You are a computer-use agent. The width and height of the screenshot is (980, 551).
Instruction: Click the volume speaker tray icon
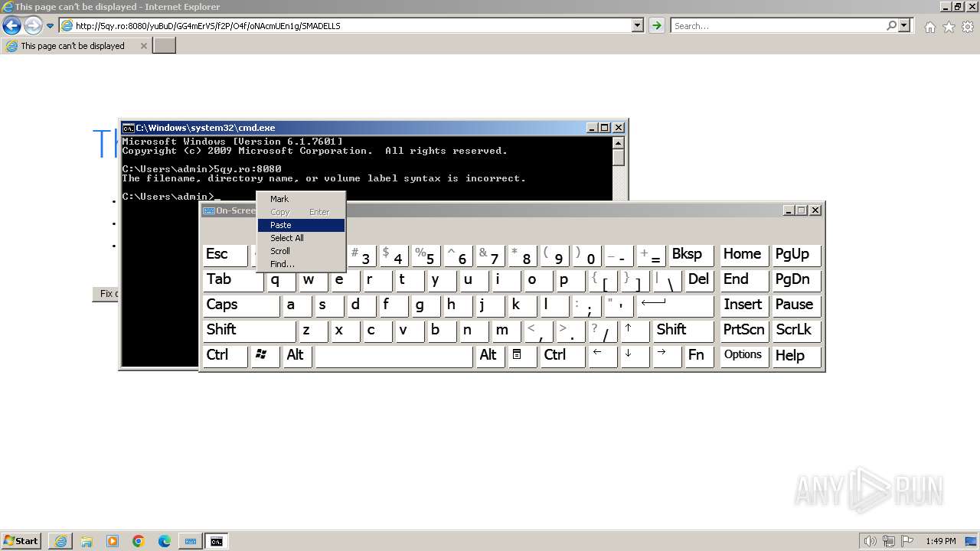pos(871,541)
